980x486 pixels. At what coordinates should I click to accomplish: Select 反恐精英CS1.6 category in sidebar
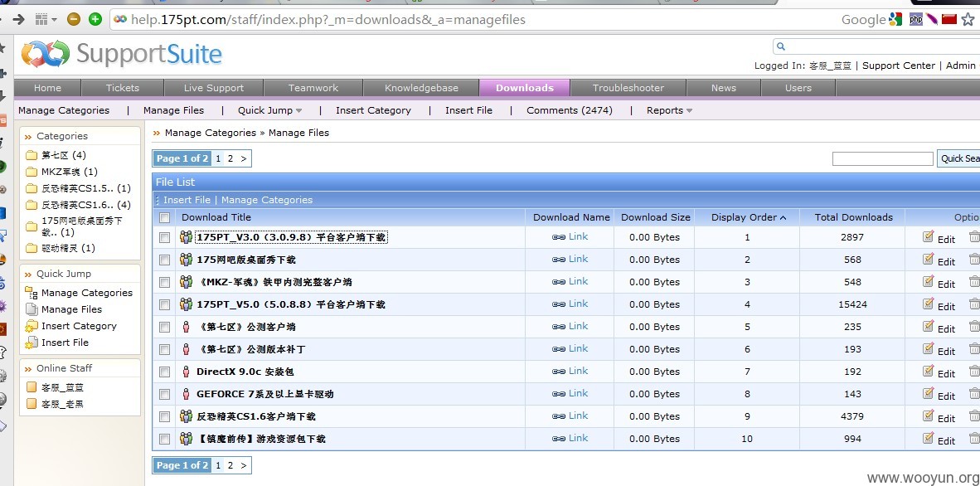86,205
